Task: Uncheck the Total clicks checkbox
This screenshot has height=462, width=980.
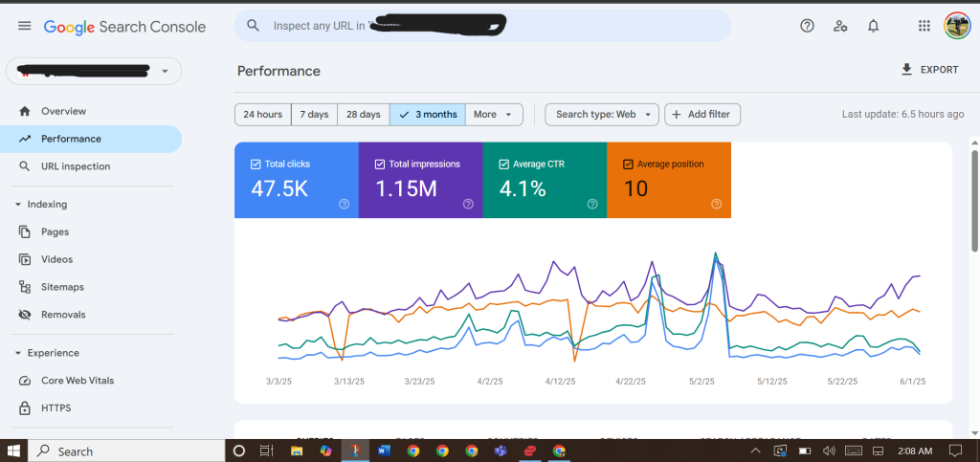Action: pyautogui.click(x=256, y=165)
